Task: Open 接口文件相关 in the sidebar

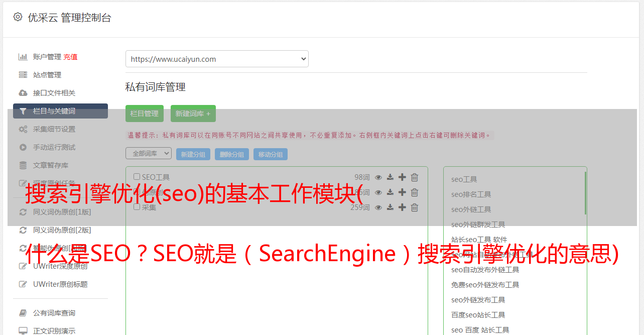Action: (x=54, y=93)
